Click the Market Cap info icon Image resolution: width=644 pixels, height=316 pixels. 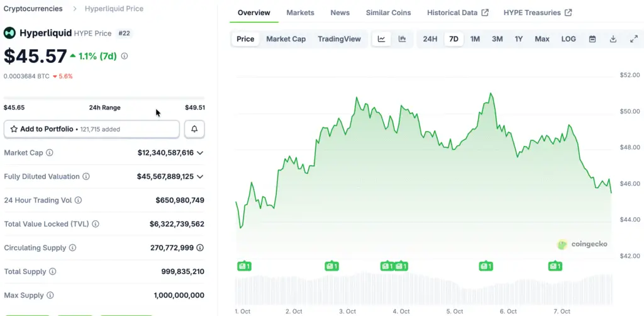click(50, 153)
